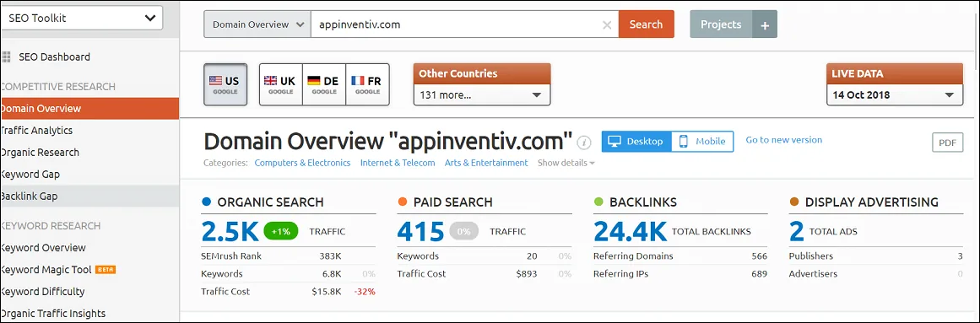Open Arts & Entertainment category link
This screenshot has height=323, width=980.
pyautogui.click(x=486, y=163)
